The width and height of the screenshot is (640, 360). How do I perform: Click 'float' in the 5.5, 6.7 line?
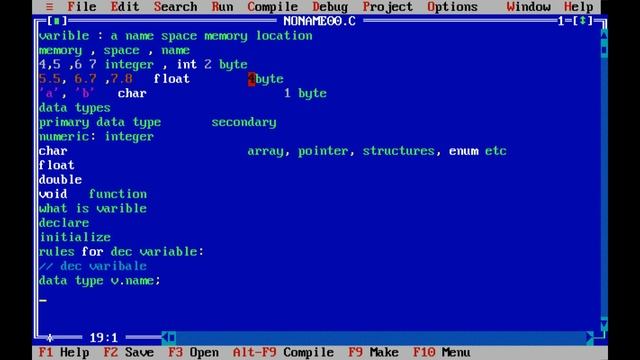172,79
